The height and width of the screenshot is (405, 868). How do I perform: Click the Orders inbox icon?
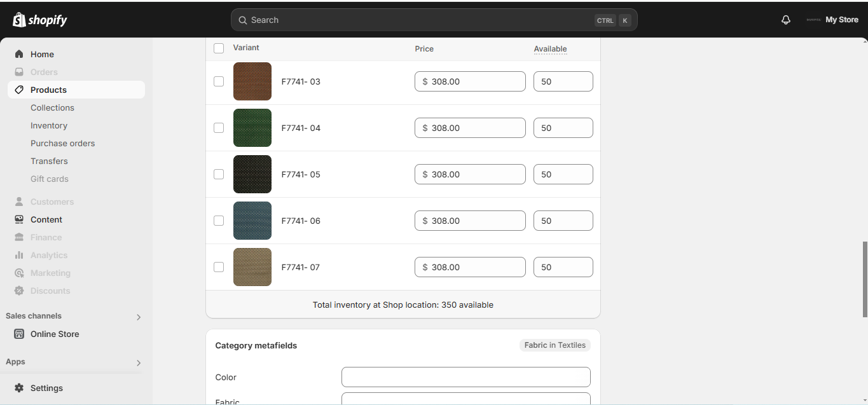point(19,72)
